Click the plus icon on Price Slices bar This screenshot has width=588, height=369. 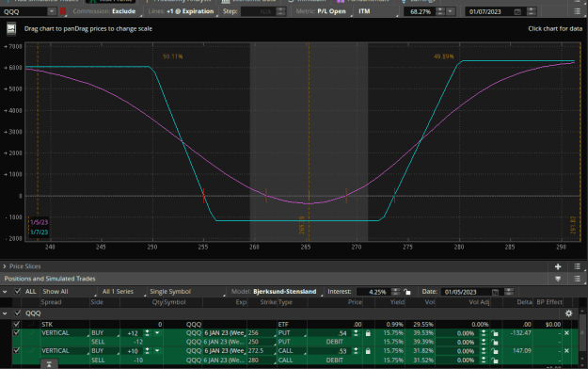[558, 266]
